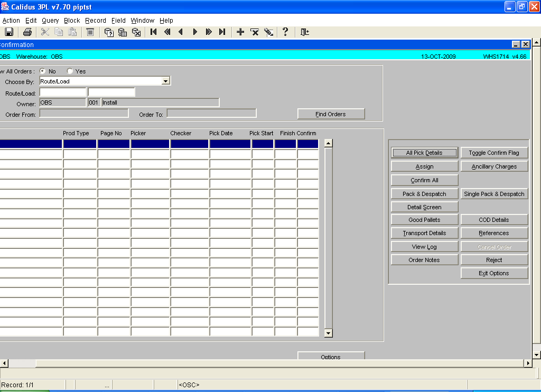Screen dimensions: 541x392
Task: Click the list of values icon
Action: pyautogui.click(x=90, y=32)
